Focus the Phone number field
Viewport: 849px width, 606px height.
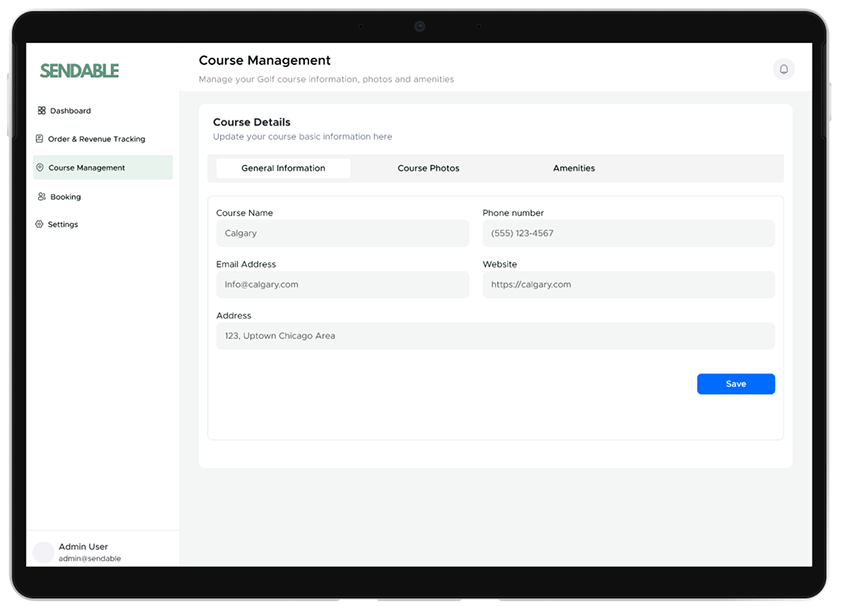628,234
